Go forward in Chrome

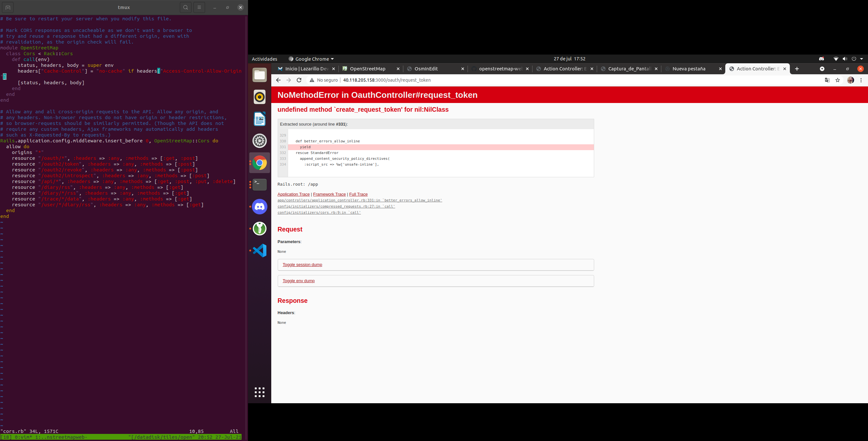tap(288, 80)
